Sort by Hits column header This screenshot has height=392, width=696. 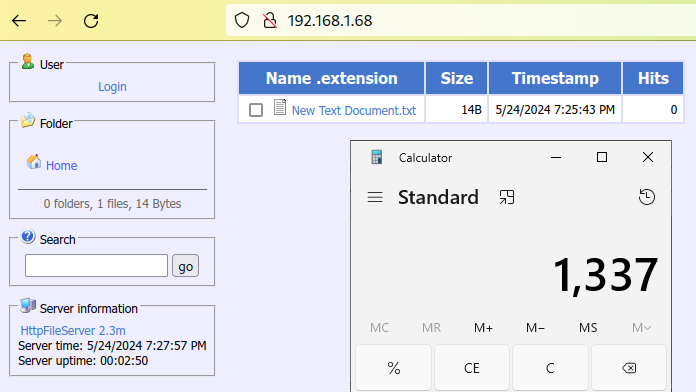click(x=653, y=79)
